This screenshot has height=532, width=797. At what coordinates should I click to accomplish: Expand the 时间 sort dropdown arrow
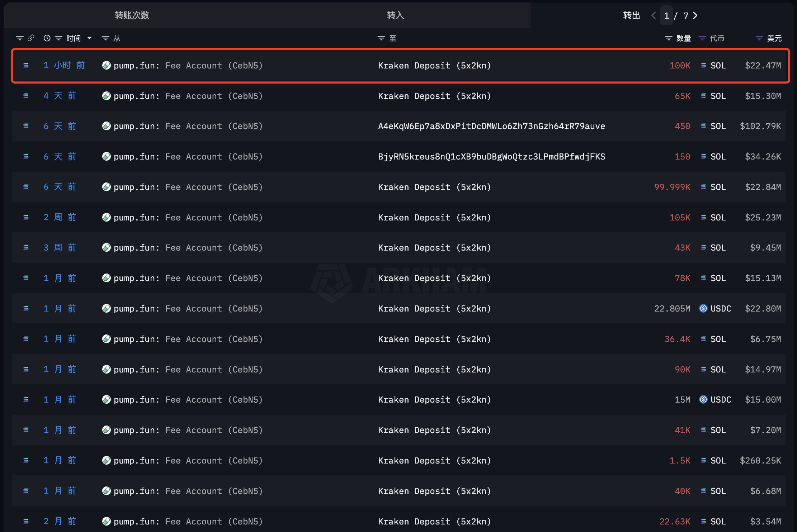89,38
